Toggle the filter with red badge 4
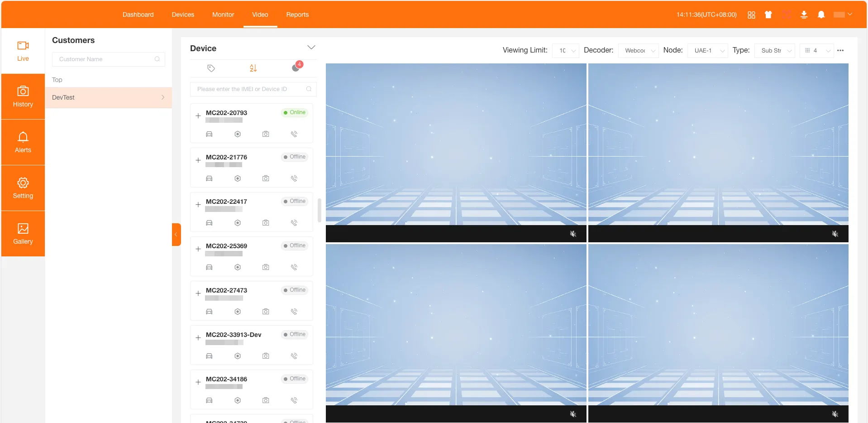This screenshot has height=423, width=868. click(296, 68)
